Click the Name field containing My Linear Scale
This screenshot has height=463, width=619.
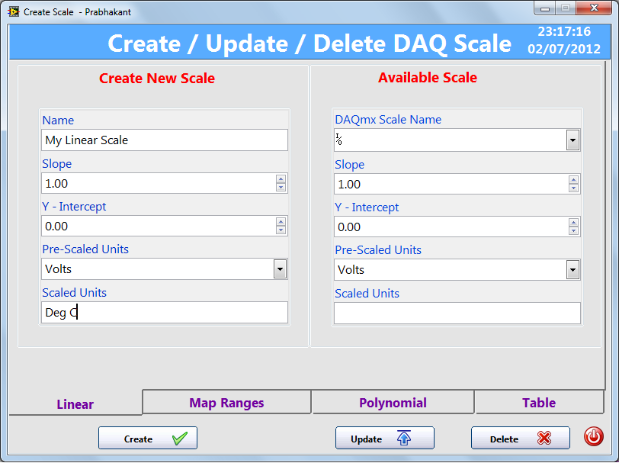[164, 140]
